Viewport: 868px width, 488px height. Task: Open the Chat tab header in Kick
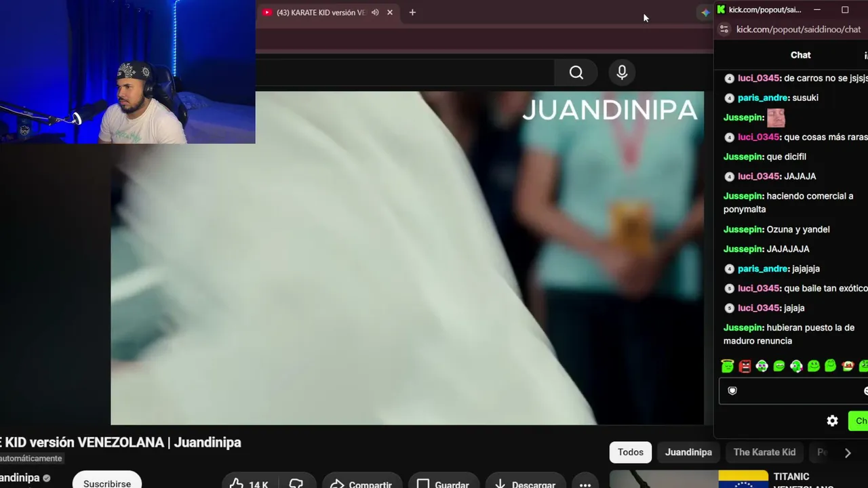[x=801, y=55]
